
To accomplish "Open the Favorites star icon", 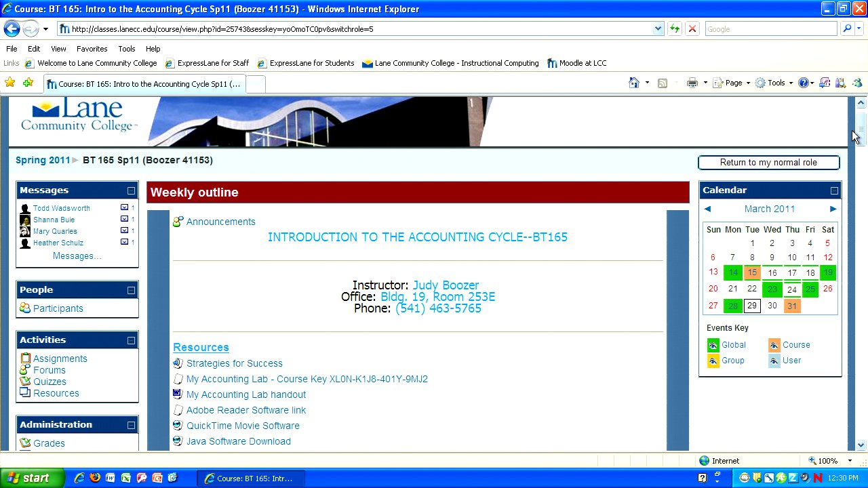I will (x=10, y=83).
